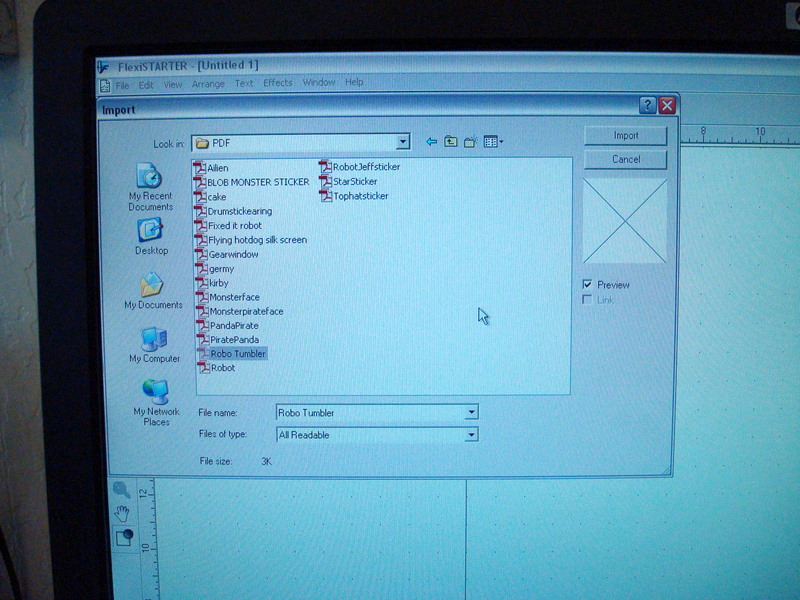This screenshot has height=600, width=800.
Task: Click the kirby PDF file icon
Action: 202,283
